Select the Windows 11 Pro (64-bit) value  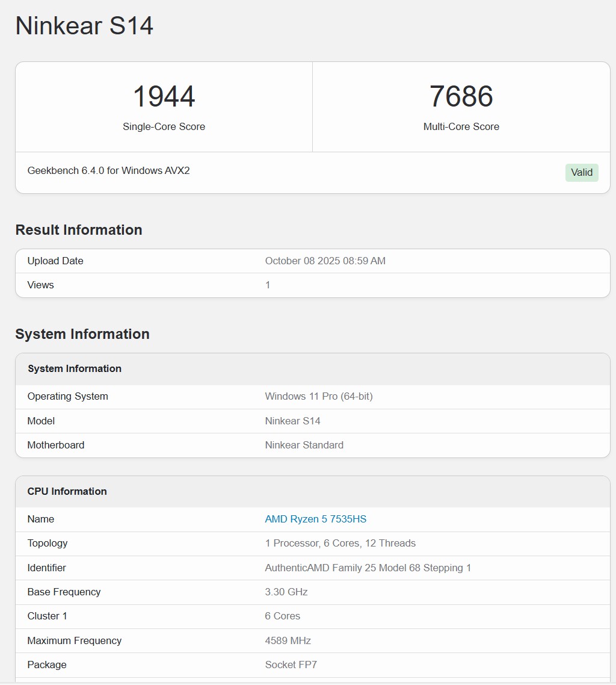[319, 396]
